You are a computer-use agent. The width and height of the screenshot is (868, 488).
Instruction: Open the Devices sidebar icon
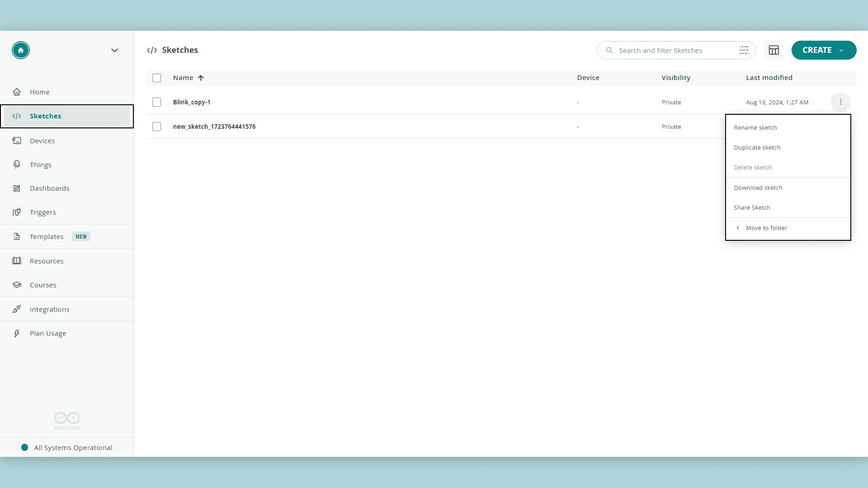(17, 141)
